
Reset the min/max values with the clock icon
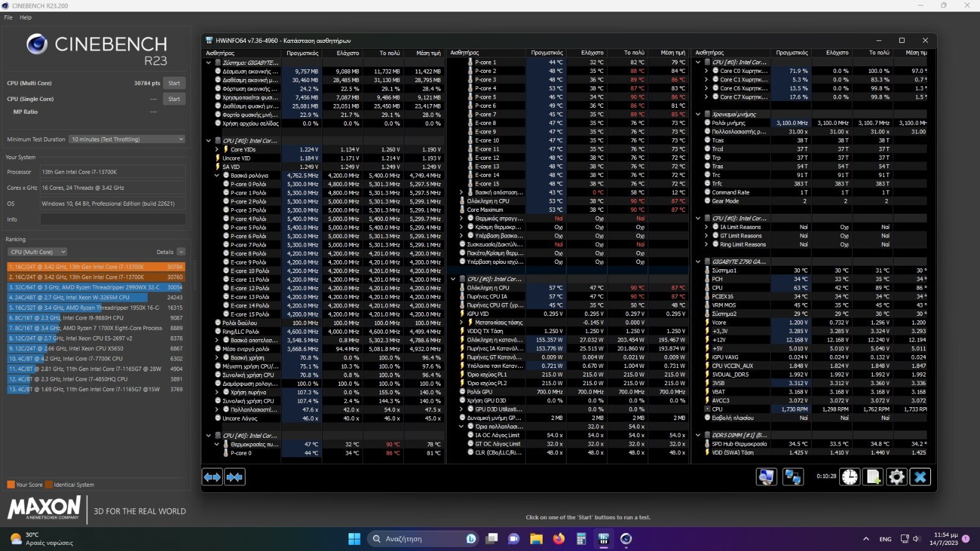(x=850, y=477)
